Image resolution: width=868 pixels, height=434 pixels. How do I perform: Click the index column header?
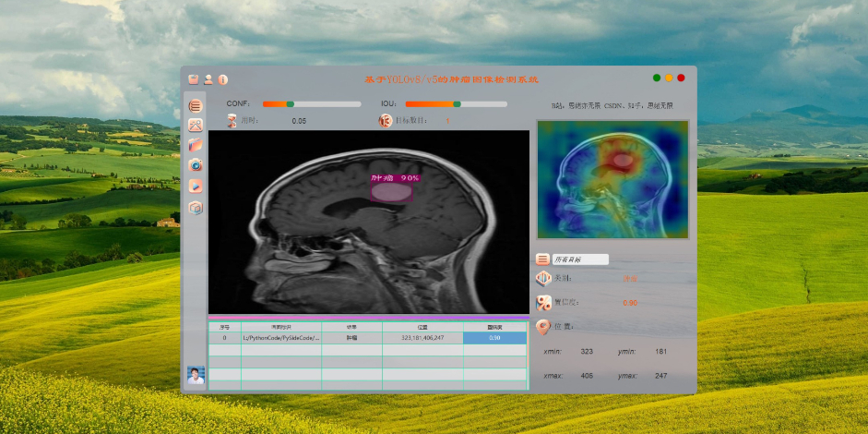[224, 327]
